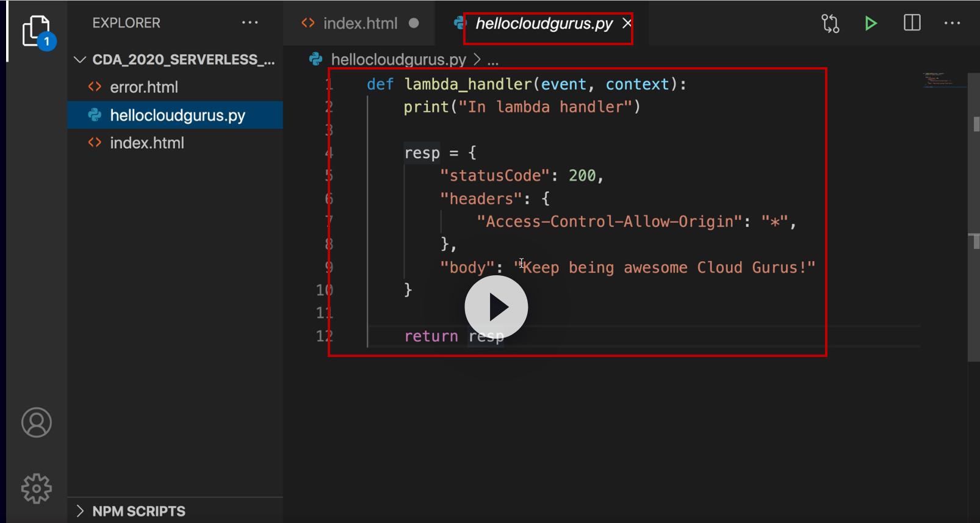Open the Manage gear icon
The height and width of the screenshot is (523, 980).
pos(37,488)
